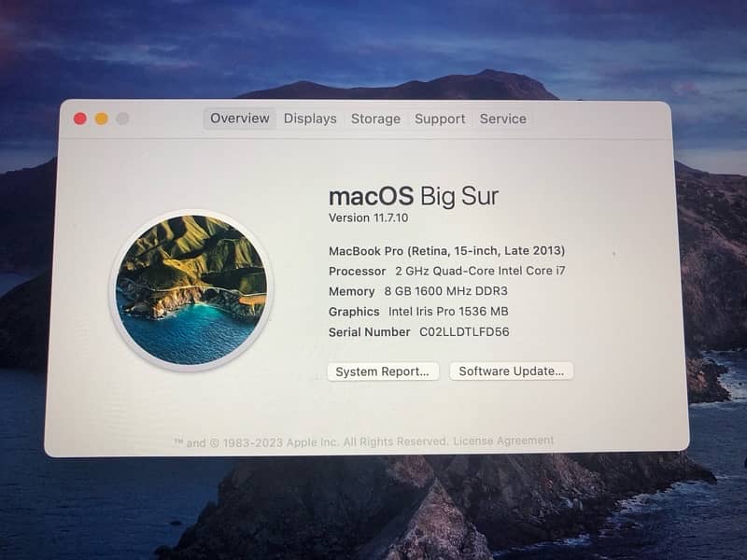This screenshot has width=747, height=560.
Task: Open the Service tab
Action: click(502, 119)
